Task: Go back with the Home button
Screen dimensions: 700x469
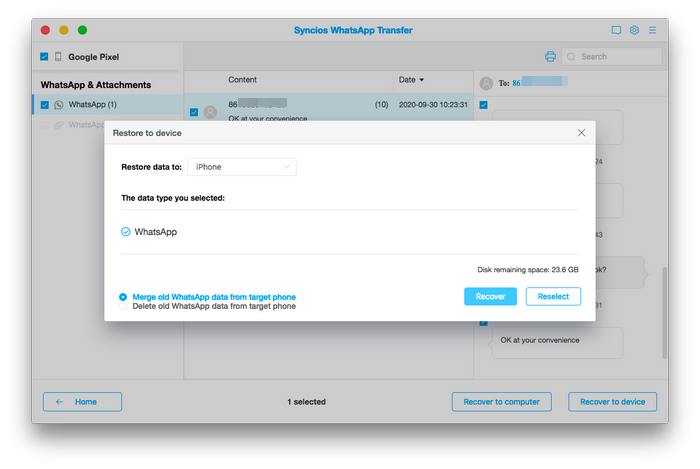Action: point(82,402)
